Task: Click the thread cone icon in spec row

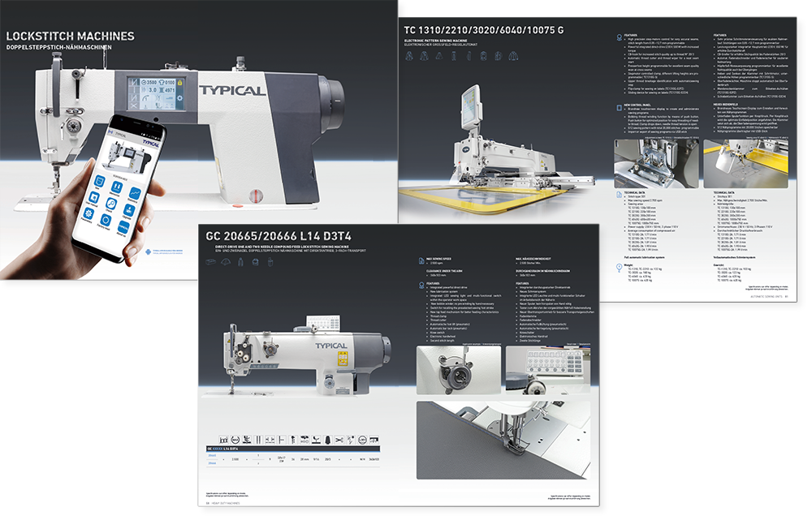Action: coord(327,440)
